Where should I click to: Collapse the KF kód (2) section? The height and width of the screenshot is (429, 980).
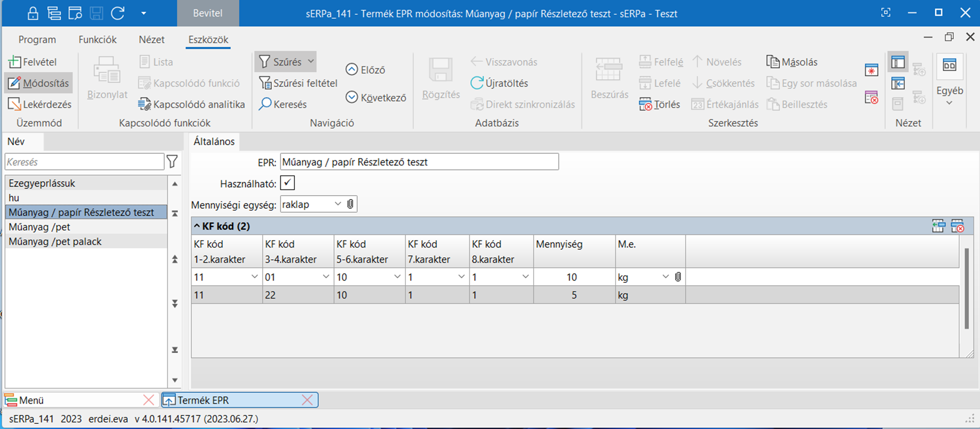pyautogui.click(x=197, y=226)
